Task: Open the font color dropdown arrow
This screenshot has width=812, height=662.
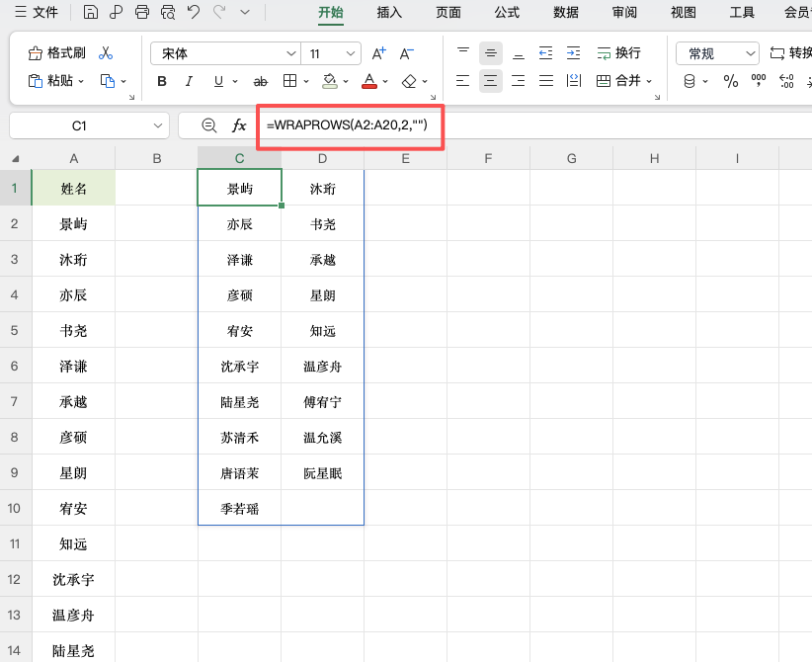Action: pyautogui.click(x=385, y=81)
